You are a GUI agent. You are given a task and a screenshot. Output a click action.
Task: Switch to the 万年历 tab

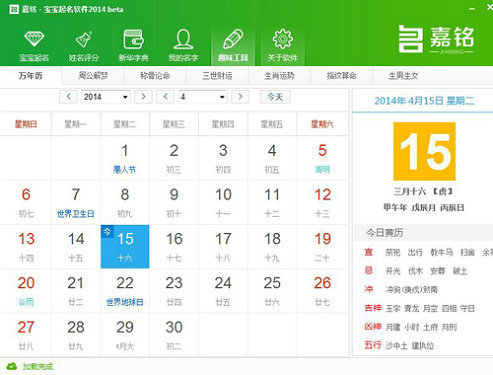click(x=31, y=76)
